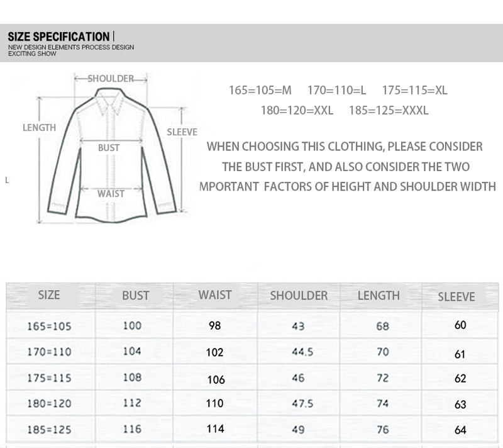Select the WAIST column header in table
The image size is (503, 448).
[x=215, y=294]
